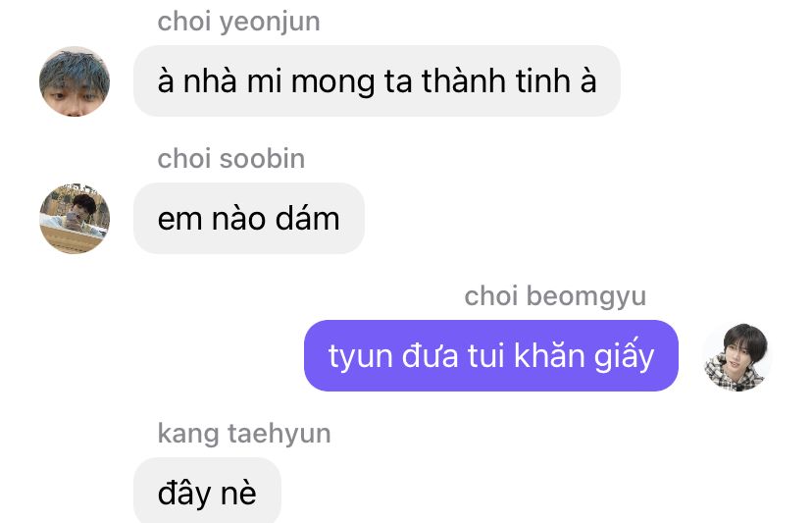Click the sender name "choi yeonjun"
This screenshot has width=812, height=523.
(x=238, y=23)
